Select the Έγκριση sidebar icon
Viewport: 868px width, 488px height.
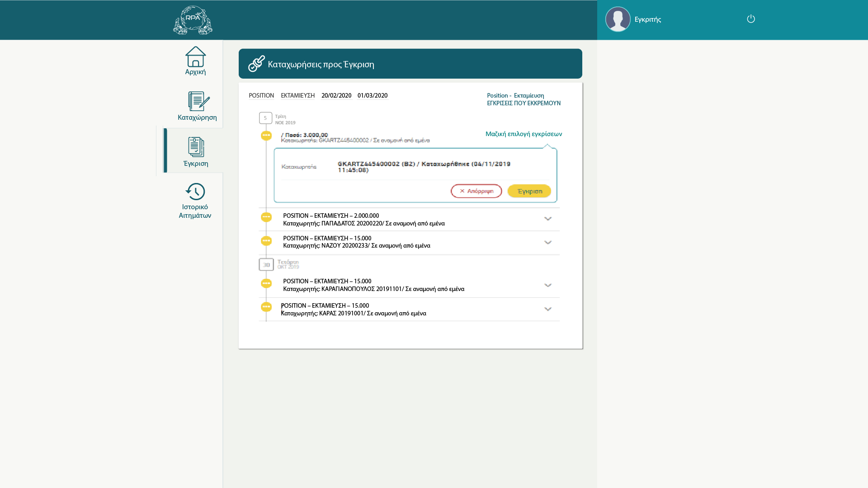(196, 147)
